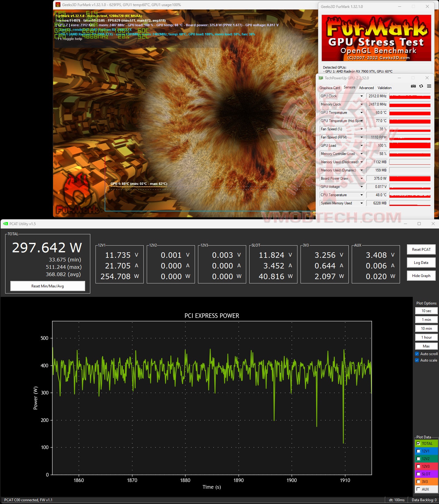Click the Reset PCAT button
The width and height of the screenshot is (439, 504).
coord(421,250)
